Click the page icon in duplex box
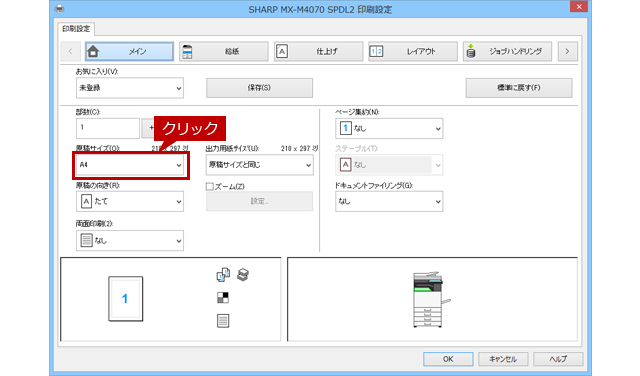 click(x=86, y=240)
